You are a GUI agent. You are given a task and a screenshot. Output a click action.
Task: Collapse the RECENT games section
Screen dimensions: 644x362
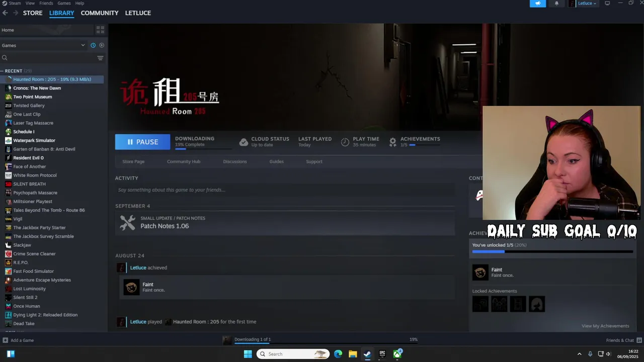click(2, 71)
